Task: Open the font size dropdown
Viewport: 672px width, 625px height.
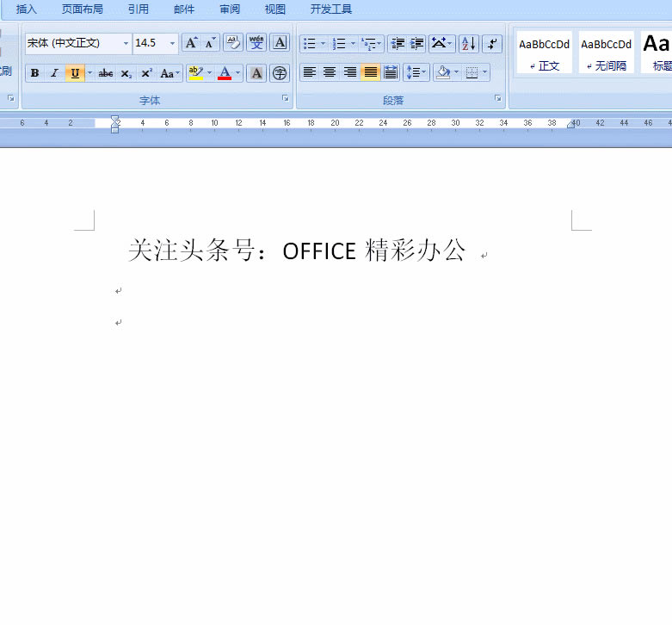Action: pos(172,43)
